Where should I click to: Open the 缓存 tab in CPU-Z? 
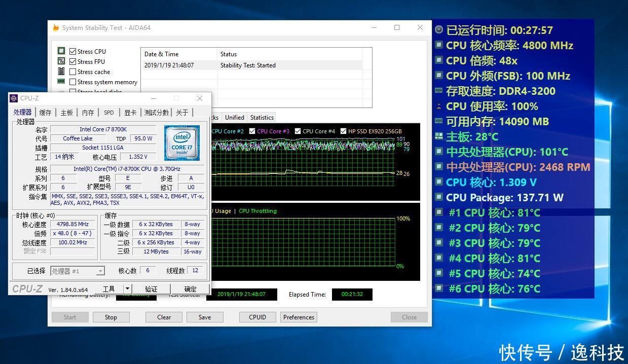tap(46, 113)
